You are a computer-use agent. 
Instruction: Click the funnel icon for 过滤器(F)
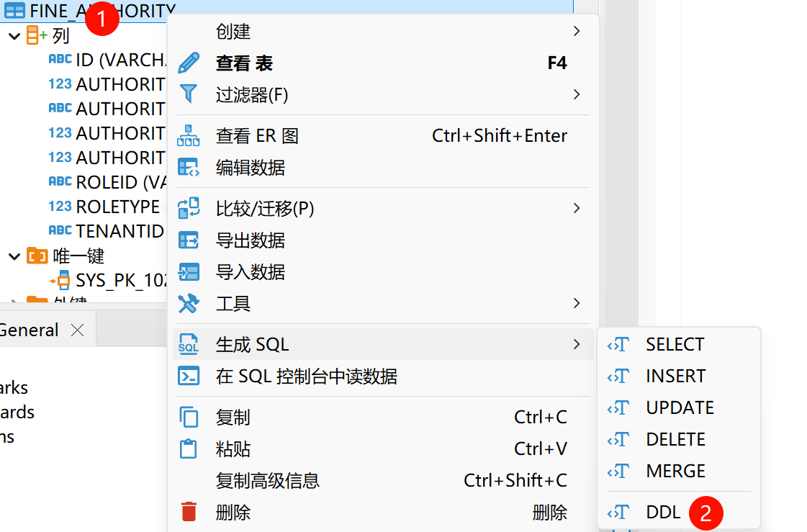click(188, 94)
